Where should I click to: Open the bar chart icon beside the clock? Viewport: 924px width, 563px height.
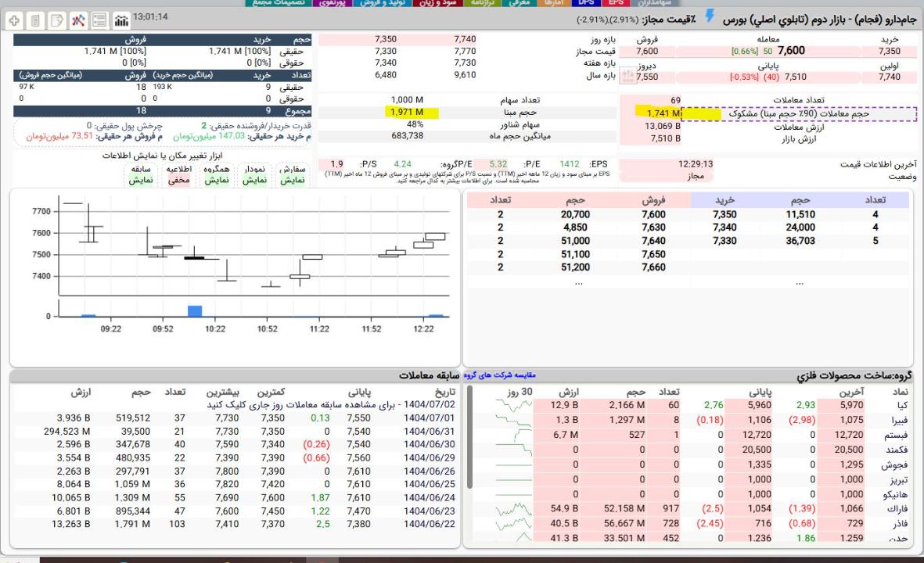[x=121, y=19]
